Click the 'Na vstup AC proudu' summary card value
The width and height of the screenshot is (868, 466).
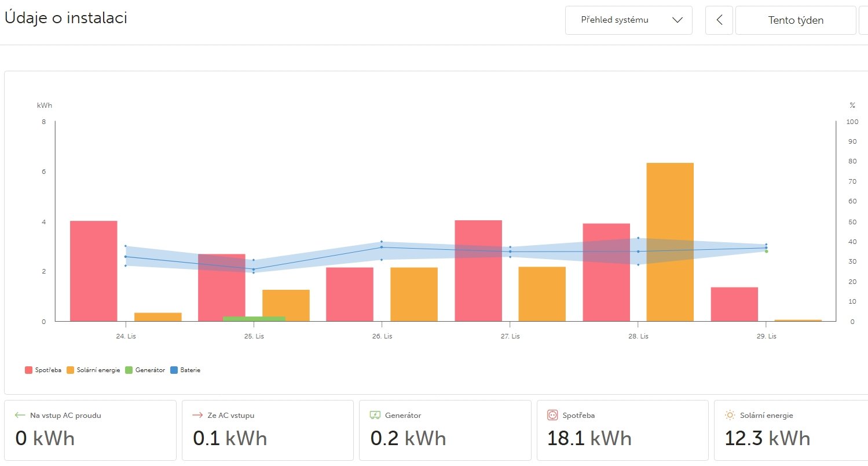(45, 438)
